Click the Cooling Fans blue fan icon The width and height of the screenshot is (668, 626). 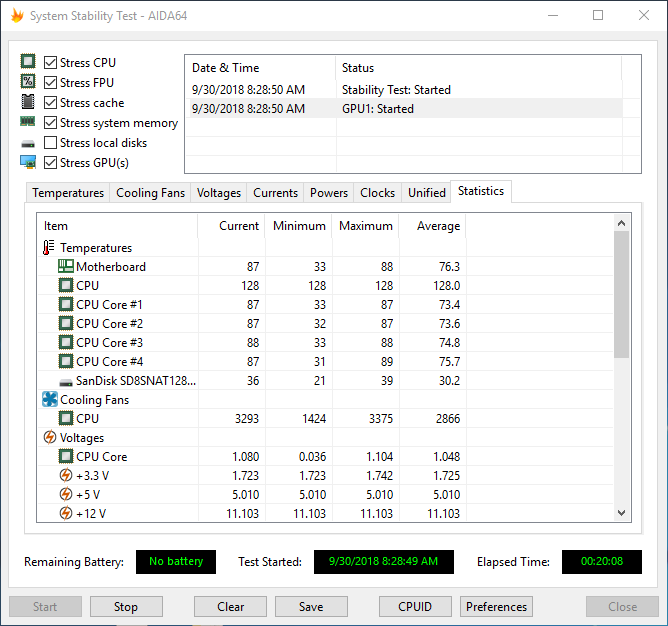(50, 400)
